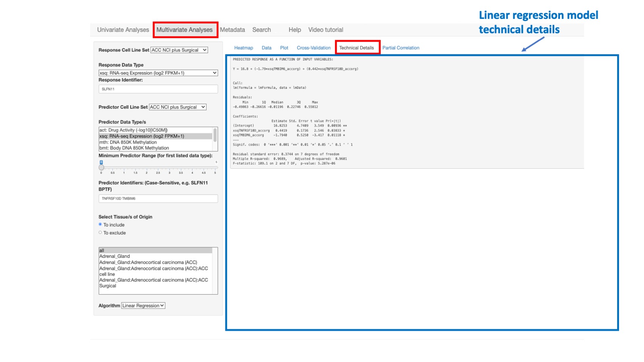Image resolution: width=644 pixels, height=362 pixels.
Task: Open the Help menu item
Action: [294, 30]
